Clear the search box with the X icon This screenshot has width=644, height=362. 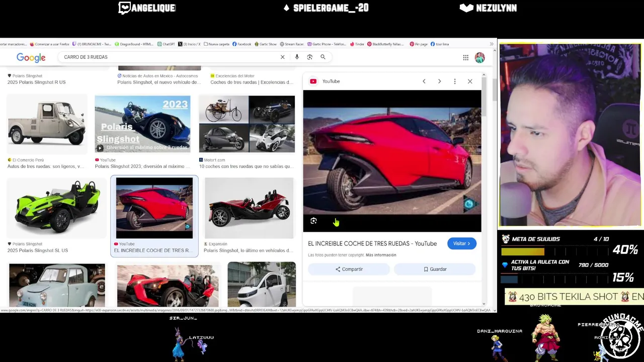pos(282,57)
